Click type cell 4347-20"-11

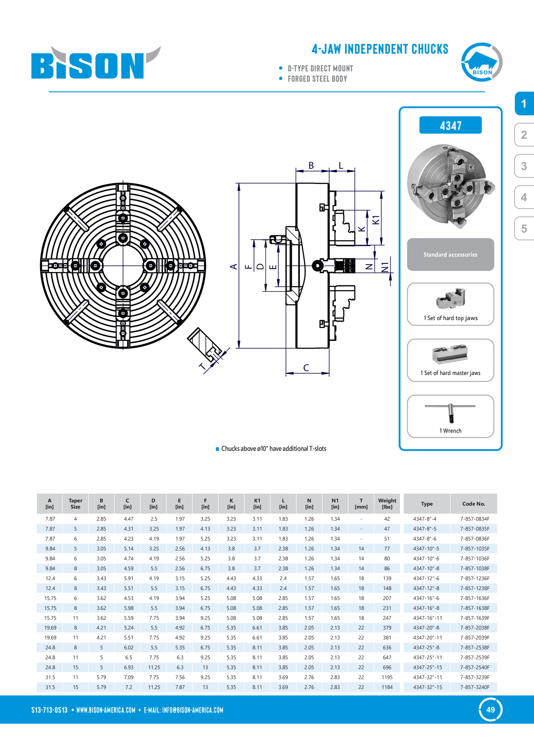tap(427, 637)
